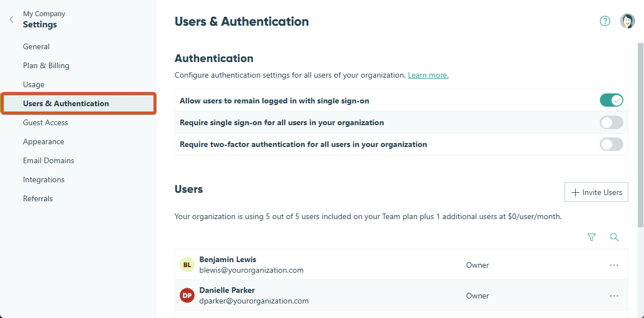Open Referrals settings
The width and height of the screenshot is (644, 318).
tap(38, 198)
